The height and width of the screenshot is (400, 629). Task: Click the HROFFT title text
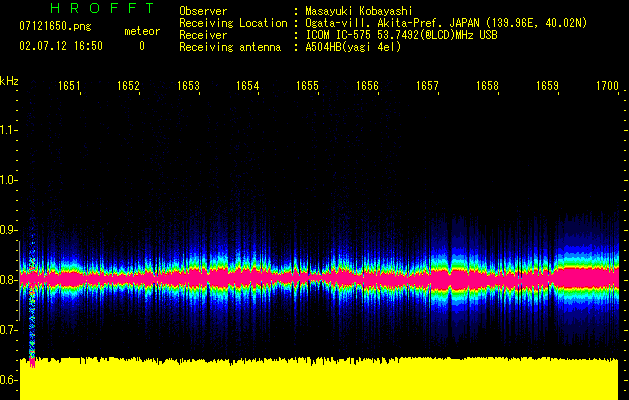point(103,8)
